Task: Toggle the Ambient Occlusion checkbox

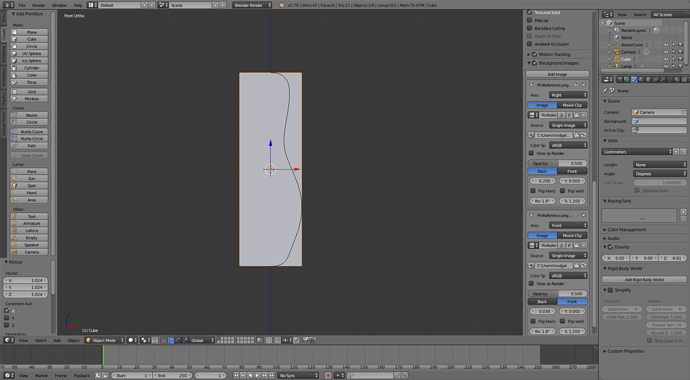Action: [530, 44]
